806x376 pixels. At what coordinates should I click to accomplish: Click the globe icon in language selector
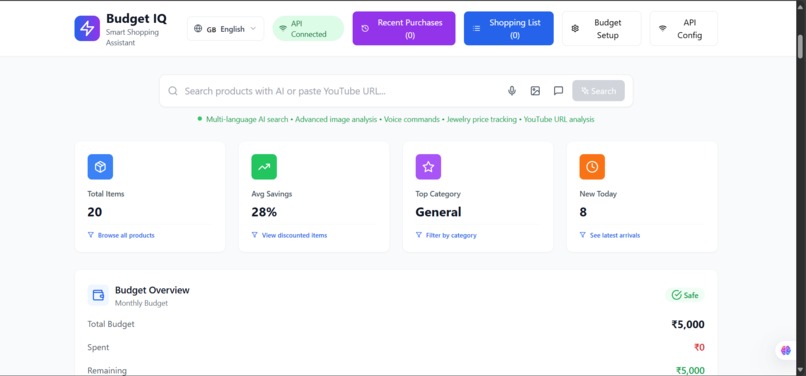(198, 29)
